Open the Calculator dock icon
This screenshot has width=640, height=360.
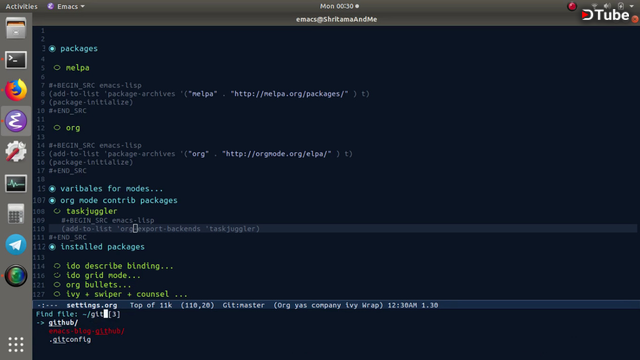point(16,213)
